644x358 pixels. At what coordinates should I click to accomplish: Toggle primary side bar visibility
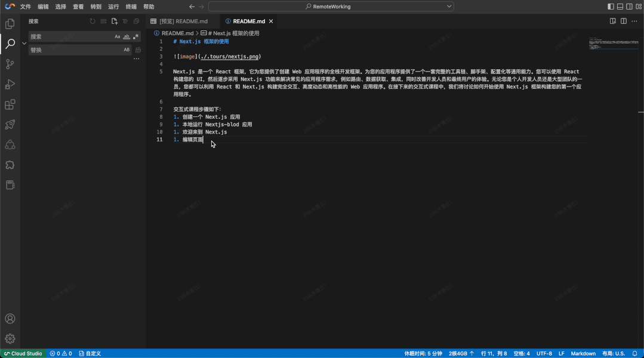pyautogui.click(x=611, y=7)
